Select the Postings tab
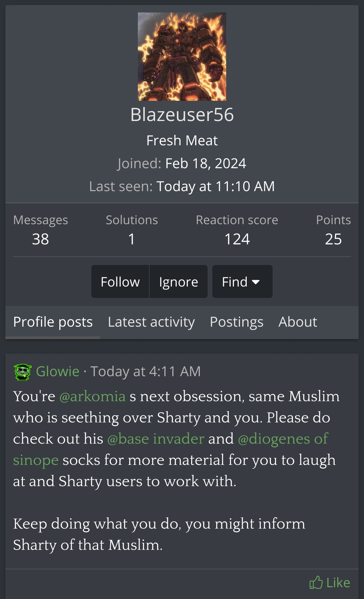 coord(237,322)
